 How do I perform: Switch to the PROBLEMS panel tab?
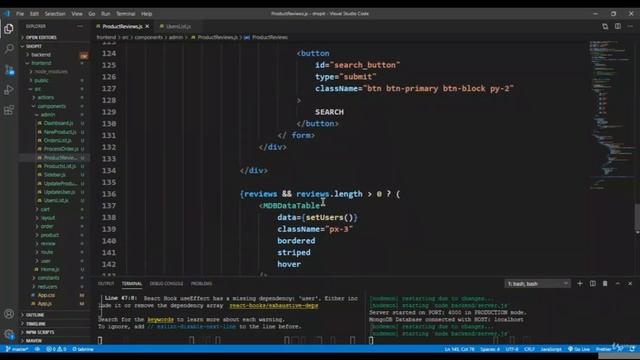(x=201, y=283)
